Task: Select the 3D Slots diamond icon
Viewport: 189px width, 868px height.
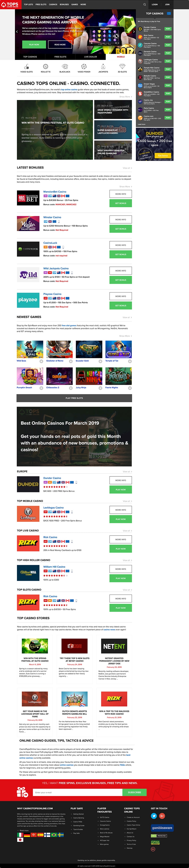Action: 122,66
